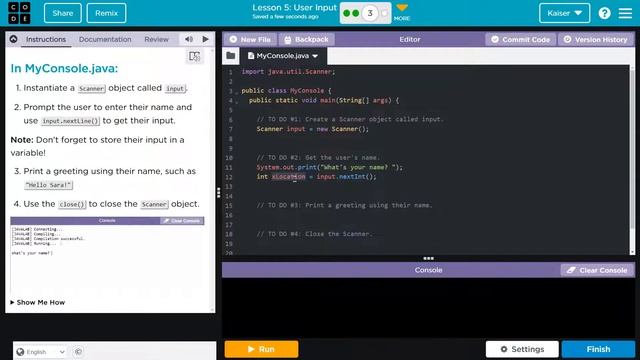Viewport: 640px width, 360px height.
Task: Click the System.out.print line 11
Action: pyautogui.click(x=329, y=167)
